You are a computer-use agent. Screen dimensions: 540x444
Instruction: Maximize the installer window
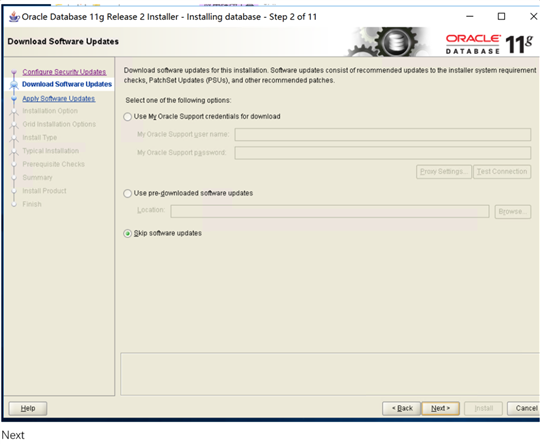pos(501,17)
